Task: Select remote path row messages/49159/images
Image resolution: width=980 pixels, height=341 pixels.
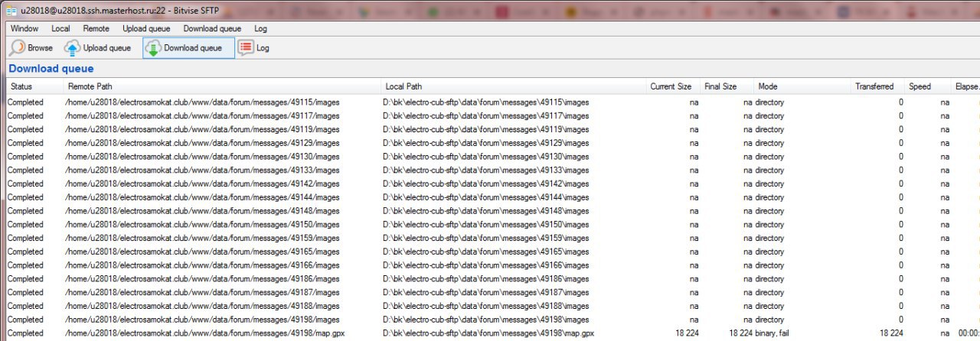Action: pos(203,238)
